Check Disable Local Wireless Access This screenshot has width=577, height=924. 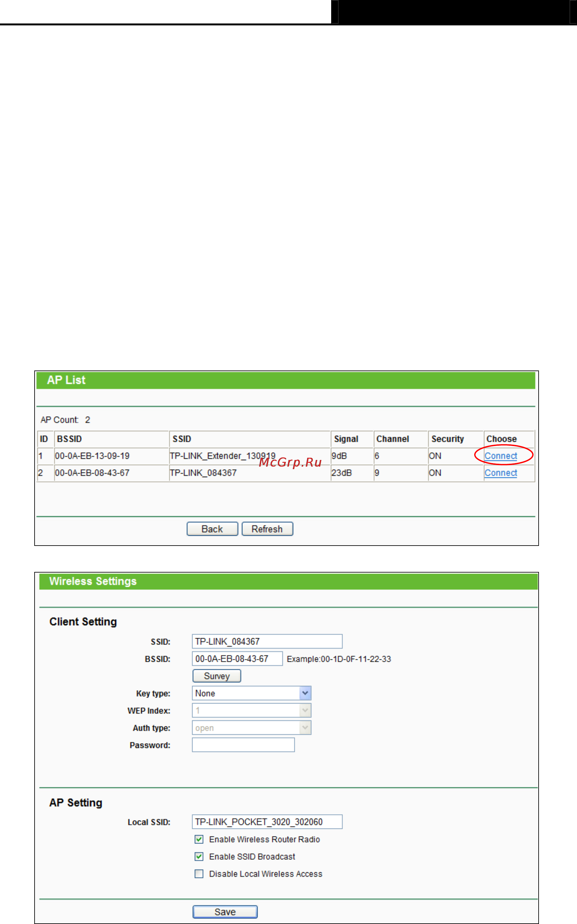tap(199, 874)
